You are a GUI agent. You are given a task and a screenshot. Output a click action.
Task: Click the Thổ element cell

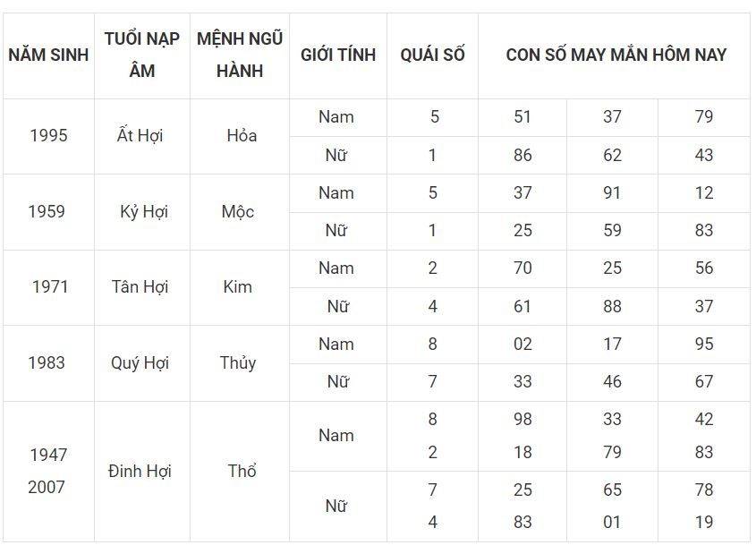[241, 472]
